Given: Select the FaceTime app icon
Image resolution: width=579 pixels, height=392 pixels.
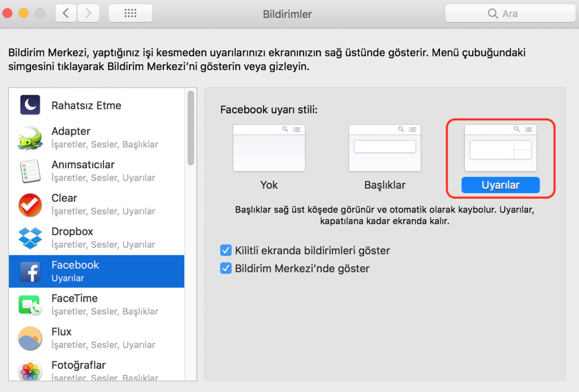Looking at the screenshot, I should (30, 304).
